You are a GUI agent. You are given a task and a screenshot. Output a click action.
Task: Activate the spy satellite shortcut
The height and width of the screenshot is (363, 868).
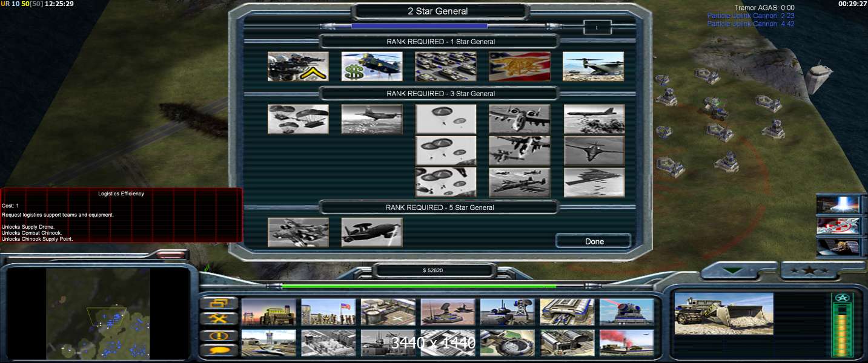click(x=838, y=247)
